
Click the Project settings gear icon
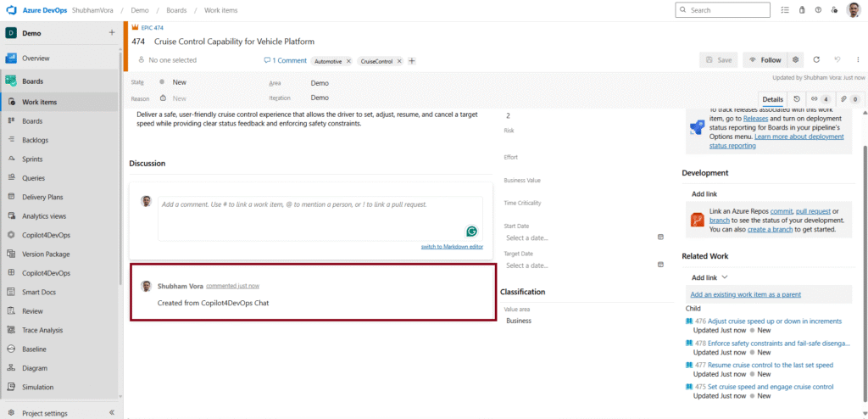10,413
